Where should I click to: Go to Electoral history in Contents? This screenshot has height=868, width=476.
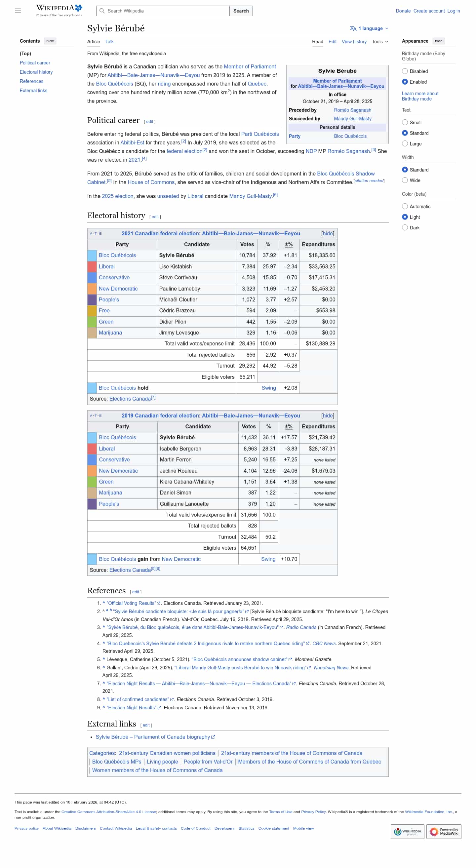click(36, 72)
